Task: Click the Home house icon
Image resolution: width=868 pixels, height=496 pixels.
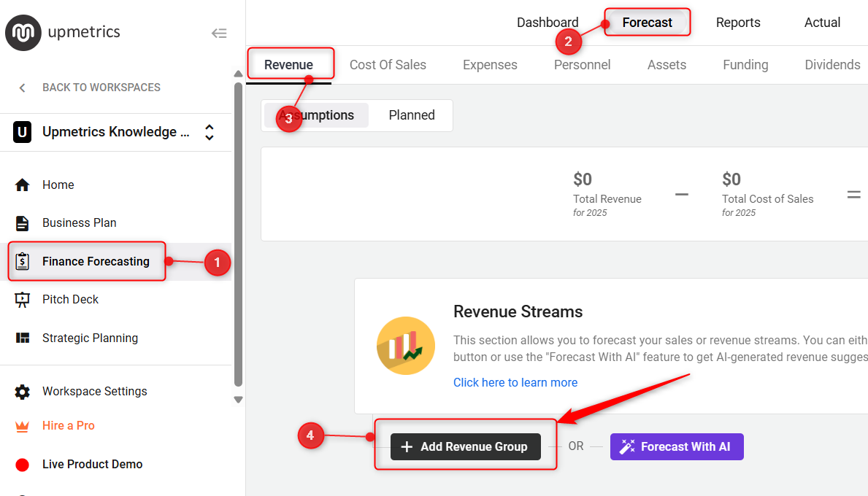Action: pos(22,185)
